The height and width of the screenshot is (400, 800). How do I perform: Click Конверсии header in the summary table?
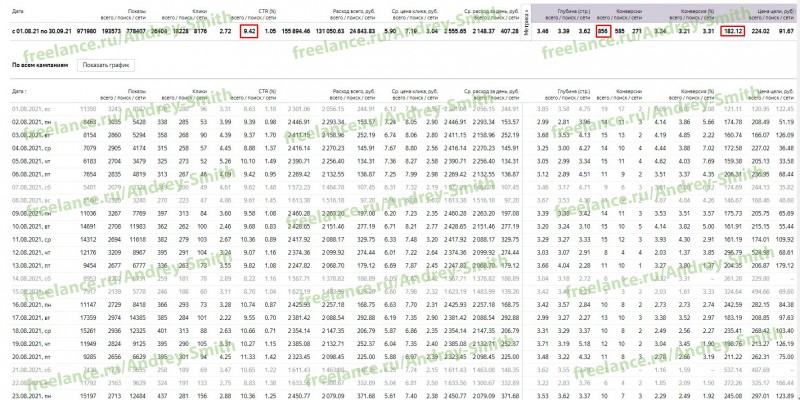click(x=629, y=10)
